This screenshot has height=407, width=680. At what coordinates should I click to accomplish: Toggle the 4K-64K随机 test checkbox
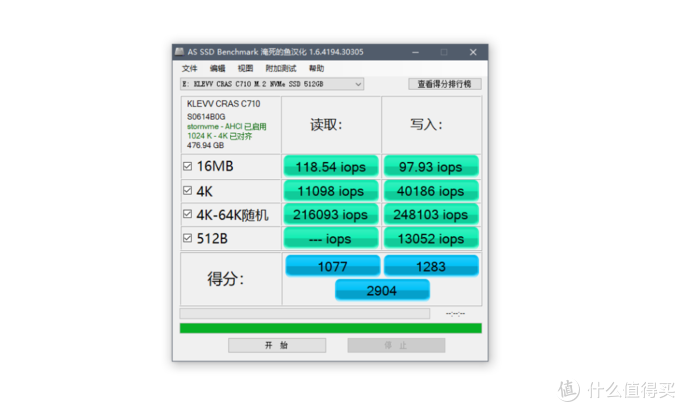[x=187, y=214]
